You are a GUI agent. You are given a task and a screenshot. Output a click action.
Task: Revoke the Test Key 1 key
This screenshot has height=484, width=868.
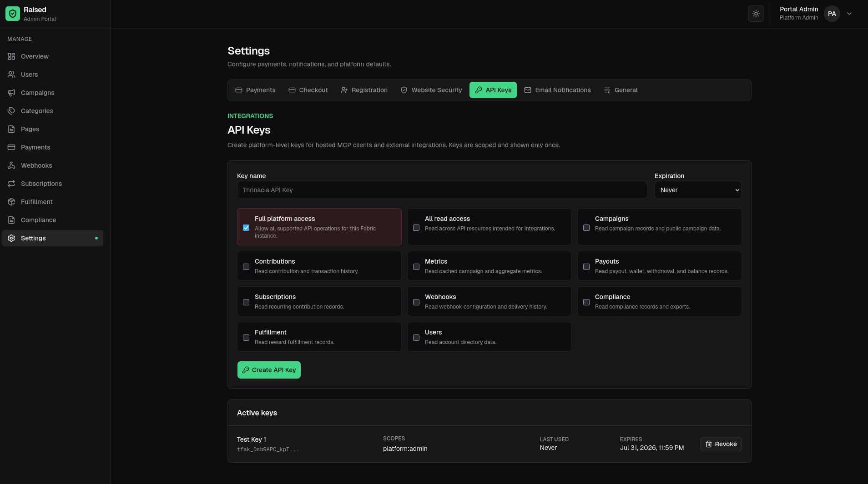[x=721, y=444]
